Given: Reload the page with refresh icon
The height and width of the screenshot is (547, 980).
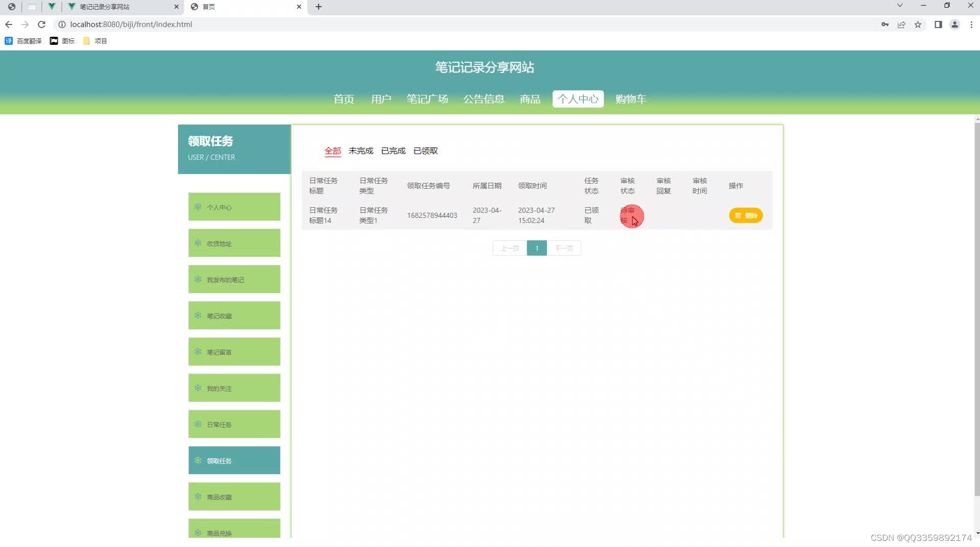Looking at the screenshot, I should (x=42, y=24).
